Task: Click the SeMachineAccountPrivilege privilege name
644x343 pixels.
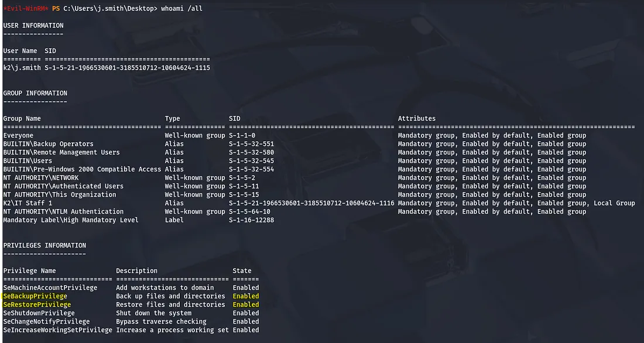Action: [x=50, y=288]
